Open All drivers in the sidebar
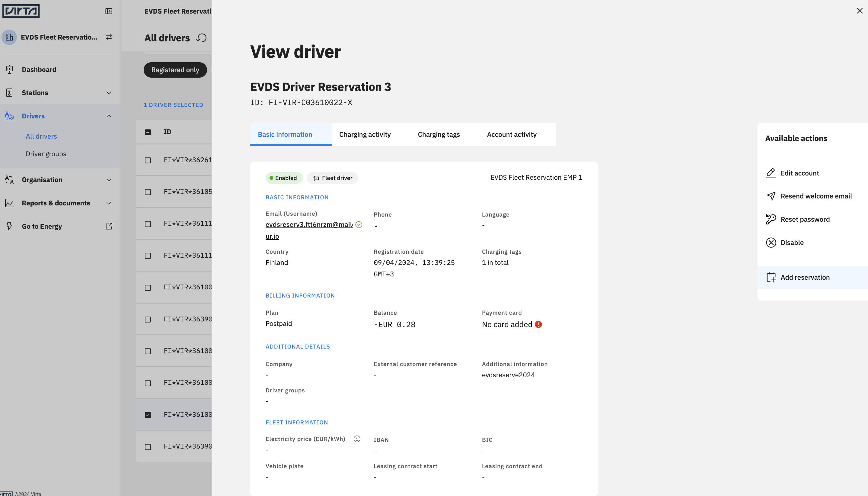 [x=41, y=136]
